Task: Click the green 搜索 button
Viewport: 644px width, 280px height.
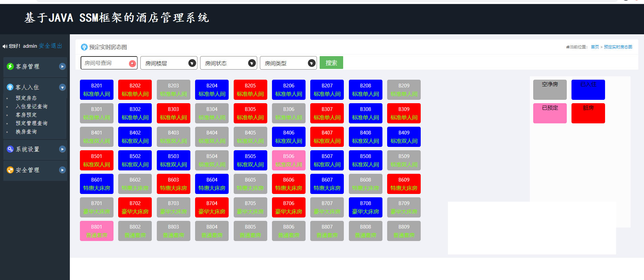Action: (331, 63)
